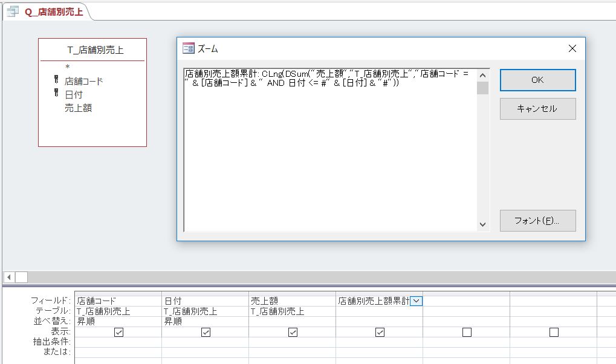
Task: Click the horizontal scrollbar thumb in design pane
Action: pos(22,277)
